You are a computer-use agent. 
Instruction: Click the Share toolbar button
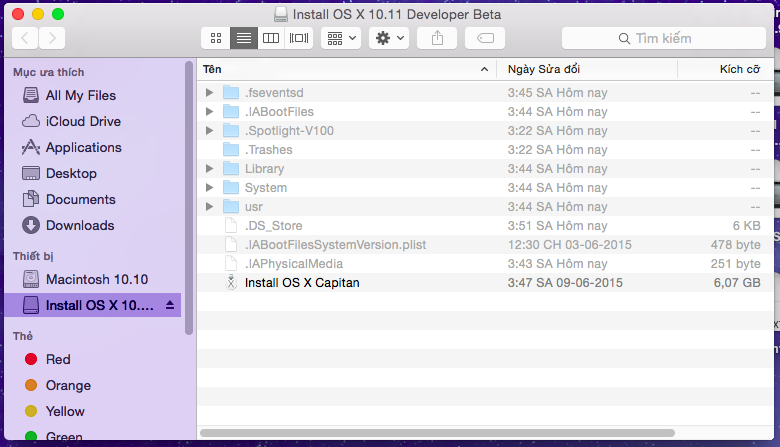[x=437, y=38]
